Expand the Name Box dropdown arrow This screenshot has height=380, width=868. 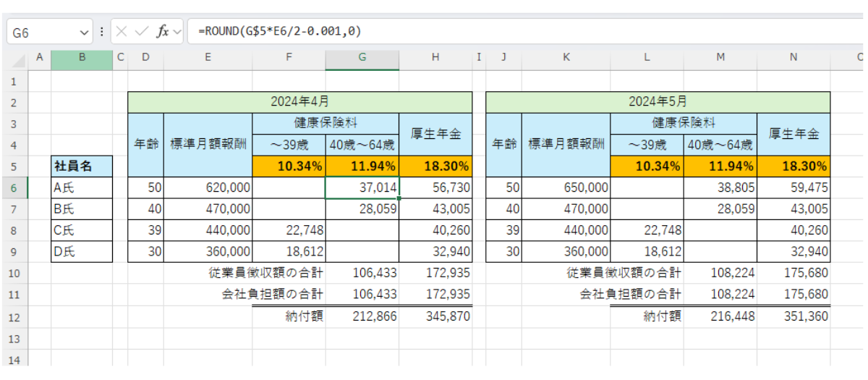click(85, 33)
